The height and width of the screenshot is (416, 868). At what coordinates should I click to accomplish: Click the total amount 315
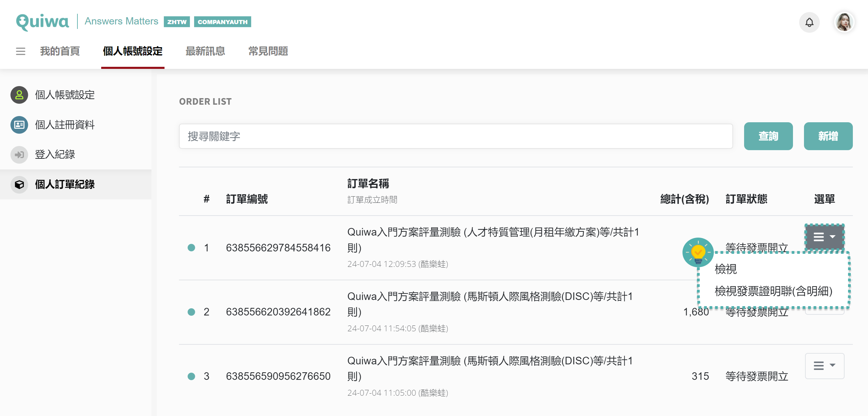point(700,376)
